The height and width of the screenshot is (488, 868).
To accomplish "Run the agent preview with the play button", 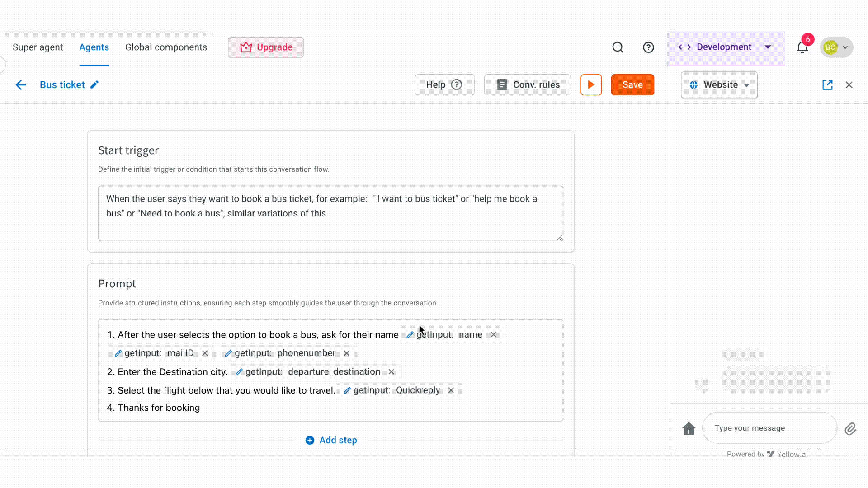I will tap(591, 85).
